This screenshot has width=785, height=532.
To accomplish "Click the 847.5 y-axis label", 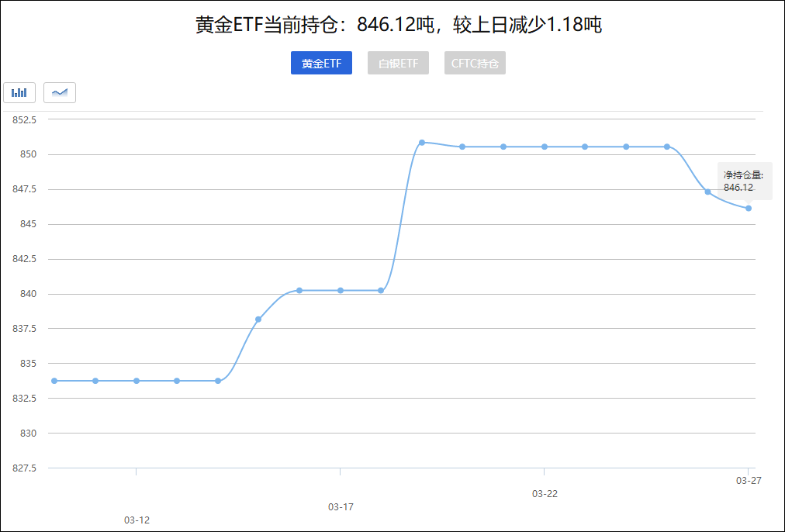I will [x=25, y=189].
